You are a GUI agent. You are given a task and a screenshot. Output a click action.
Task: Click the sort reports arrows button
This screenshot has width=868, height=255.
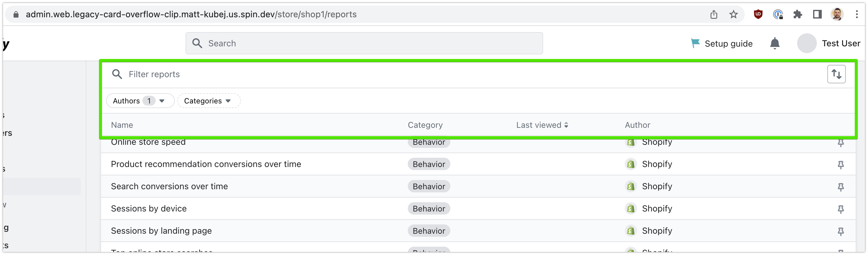[836, 74]
